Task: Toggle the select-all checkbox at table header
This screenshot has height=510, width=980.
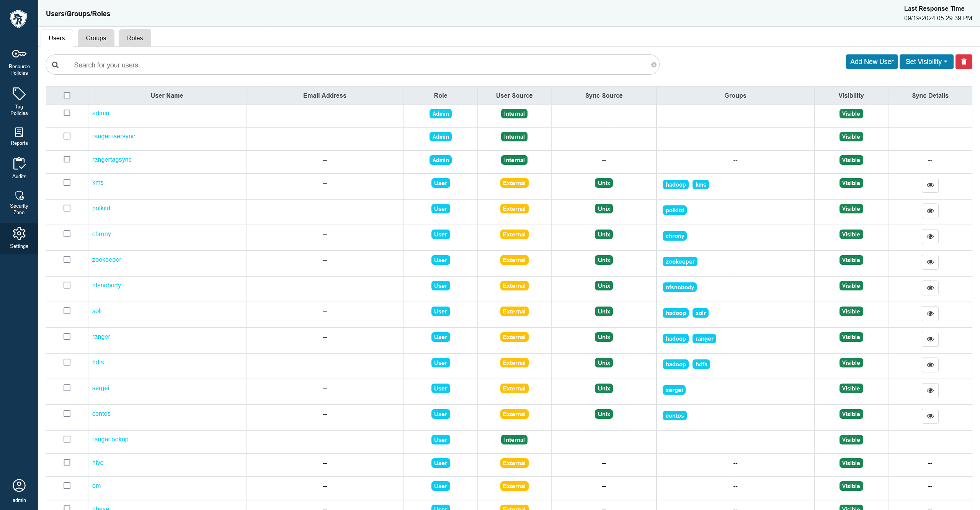Action: point(67,95)
